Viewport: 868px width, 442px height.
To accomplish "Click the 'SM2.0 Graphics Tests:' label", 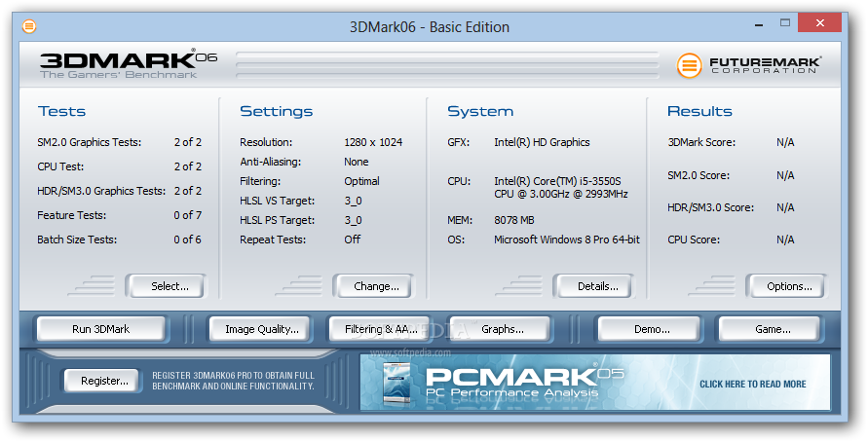I will pyautogui.click(x=89, y=142).
